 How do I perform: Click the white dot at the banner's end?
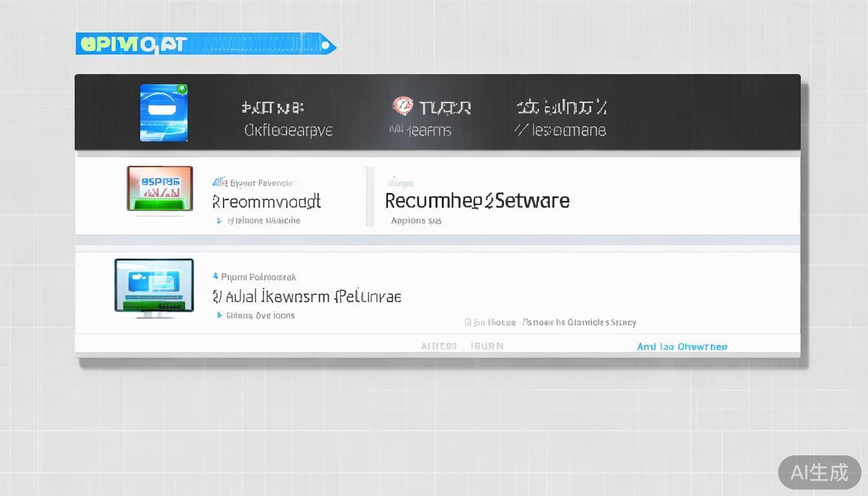click(325, 45)
